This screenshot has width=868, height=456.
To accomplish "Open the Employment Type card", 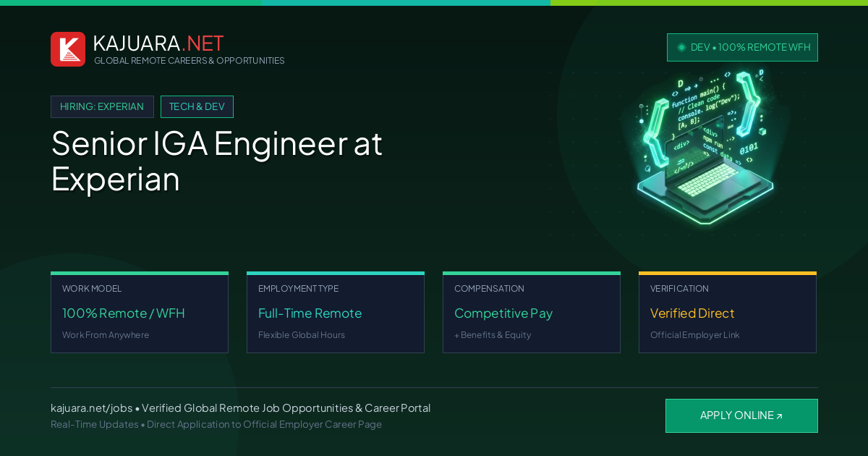I will [336, 312].
